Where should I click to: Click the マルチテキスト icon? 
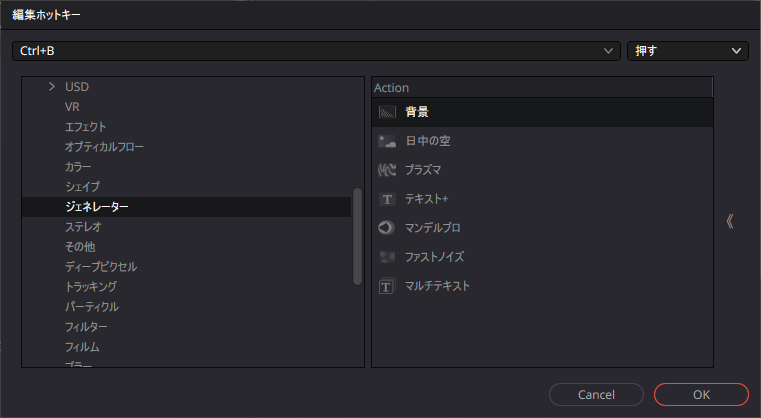tap(388, 286)
